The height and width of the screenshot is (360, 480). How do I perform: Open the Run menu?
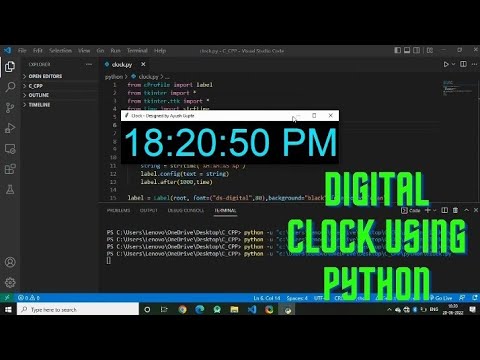click(115, 51)
